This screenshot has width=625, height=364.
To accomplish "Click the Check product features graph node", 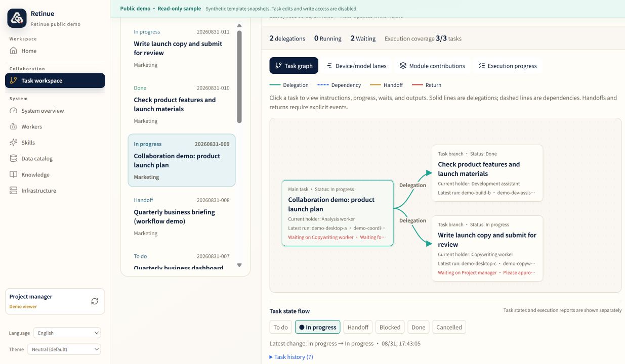I will [x=487, y=173].
